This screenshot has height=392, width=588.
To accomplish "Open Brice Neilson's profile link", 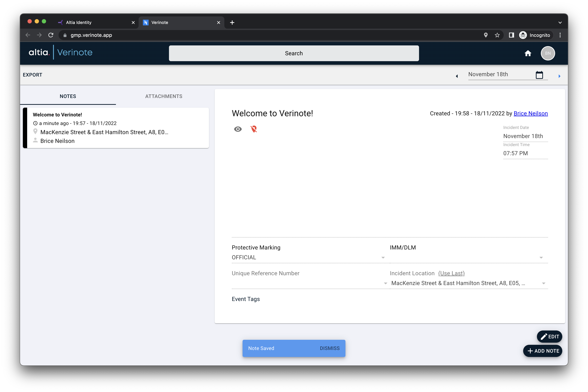I will coord(530,113).
